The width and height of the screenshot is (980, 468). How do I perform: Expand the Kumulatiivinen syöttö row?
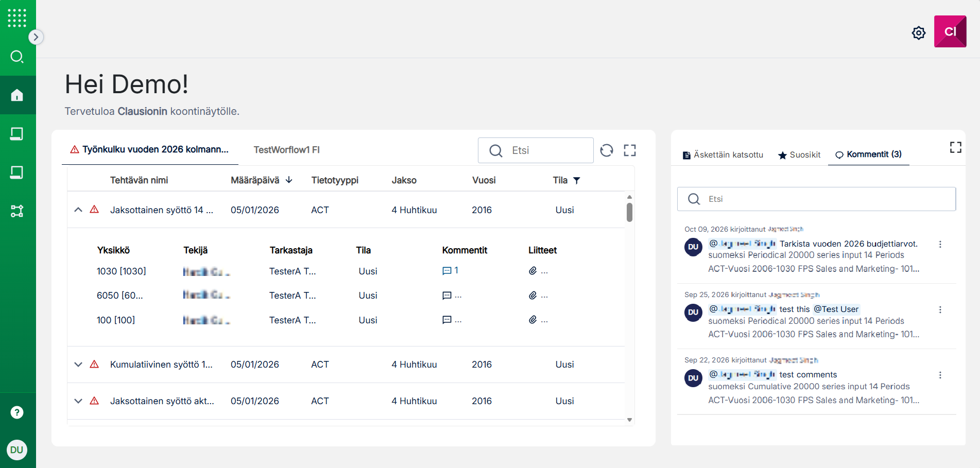pyautogui.click(x=78, y=365)
